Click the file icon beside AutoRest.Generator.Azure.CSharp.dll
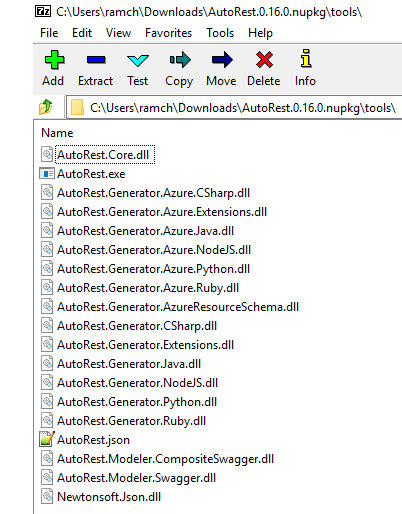The image size is (402, 514). coord(47,192)
